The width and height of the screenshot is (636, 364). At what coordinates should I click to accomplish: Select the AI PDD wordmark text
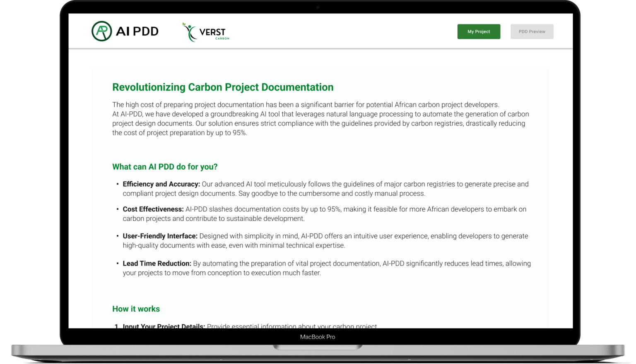pos(137,31)
